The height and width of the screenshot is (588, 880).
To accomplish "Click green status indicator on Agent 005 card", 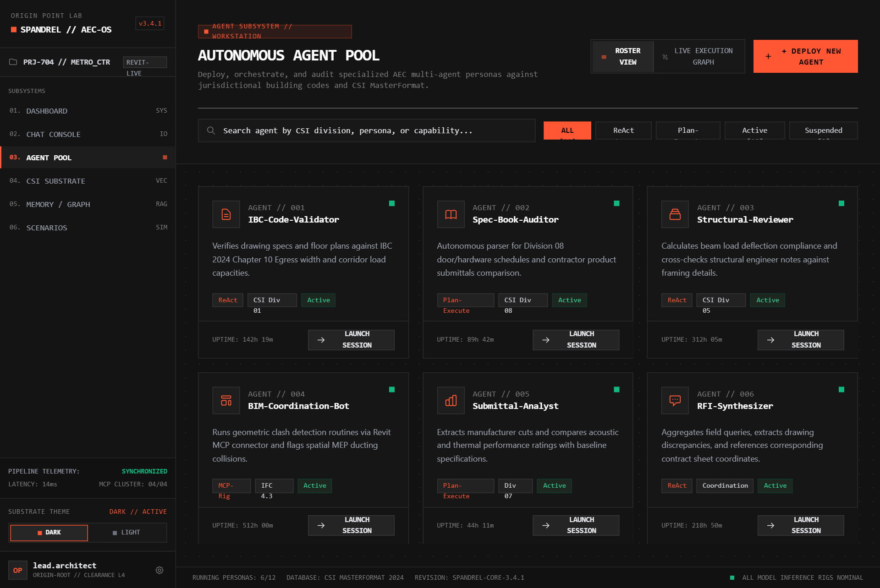I will pos(616,390).
